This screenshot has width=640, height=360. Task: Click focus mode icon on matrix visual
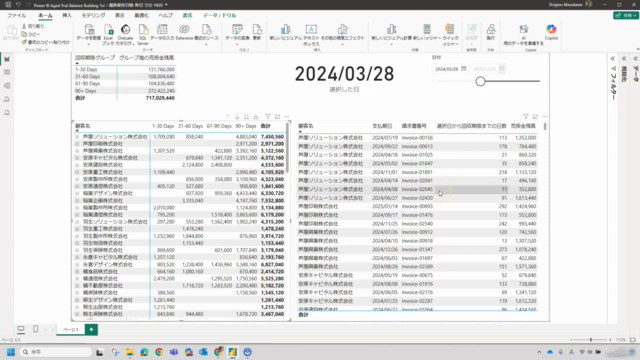(278, 117)
